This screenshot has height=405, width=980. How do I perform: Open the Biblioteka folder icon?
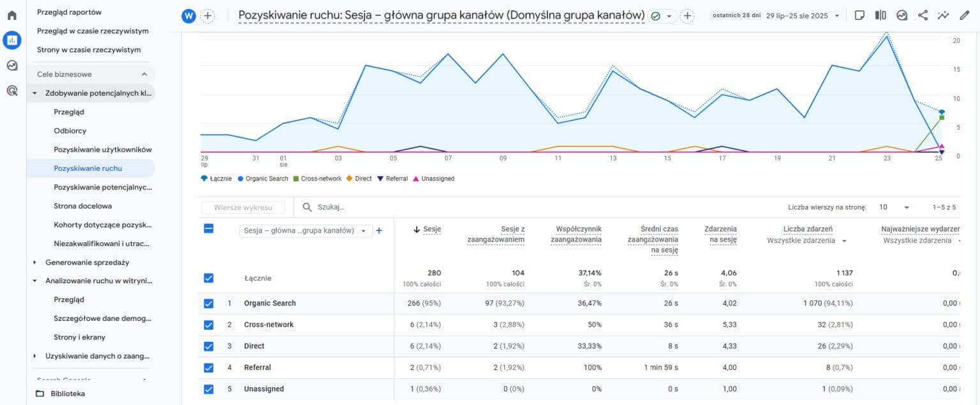click(40, 394)
